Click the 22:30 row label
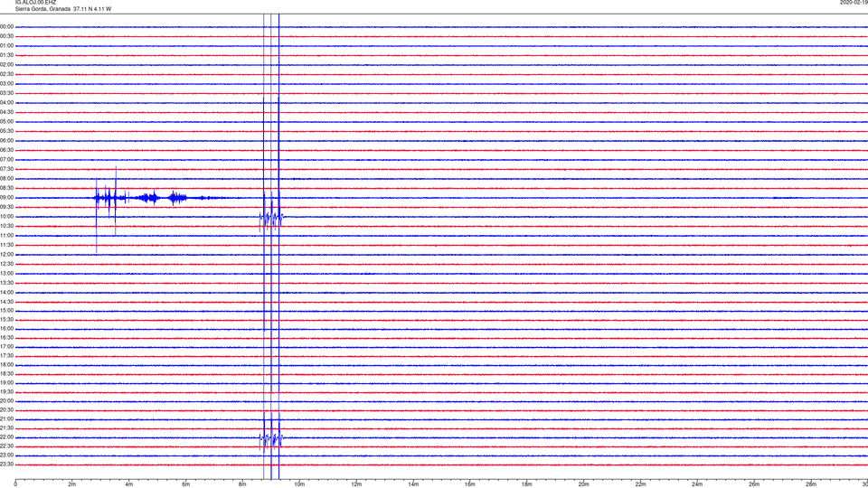 point(6,446)
